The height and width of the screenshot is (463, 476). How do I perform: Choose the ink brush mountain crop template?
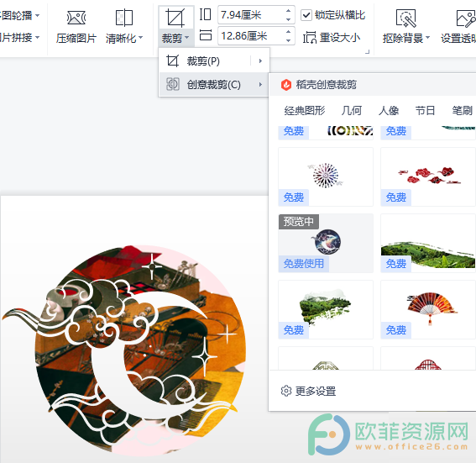point(326,309)
